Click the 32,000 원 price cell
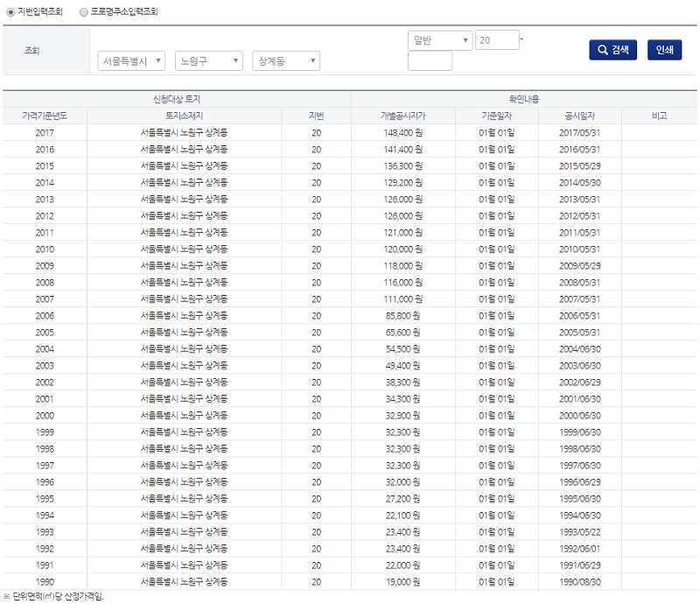The image size is (700, 604). 403,482
